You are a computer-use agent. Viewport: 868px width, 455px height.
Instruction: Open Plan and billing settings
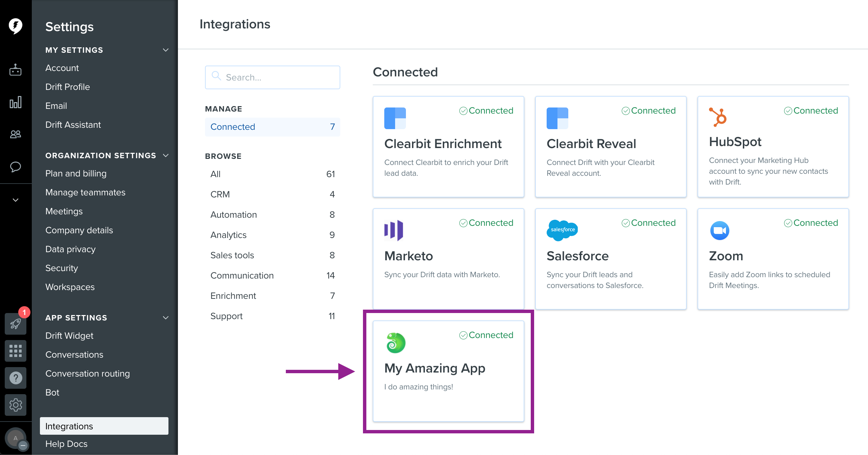76,173
